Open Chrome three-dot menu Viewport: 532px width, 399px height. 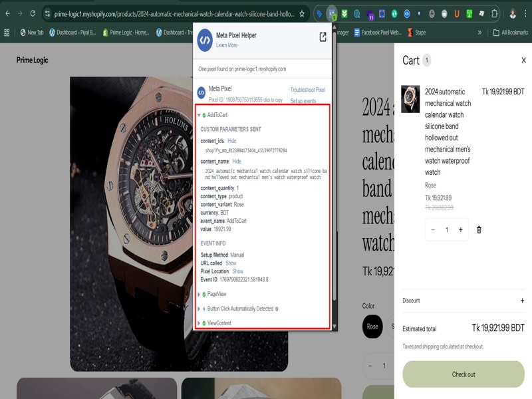(525, 14)
